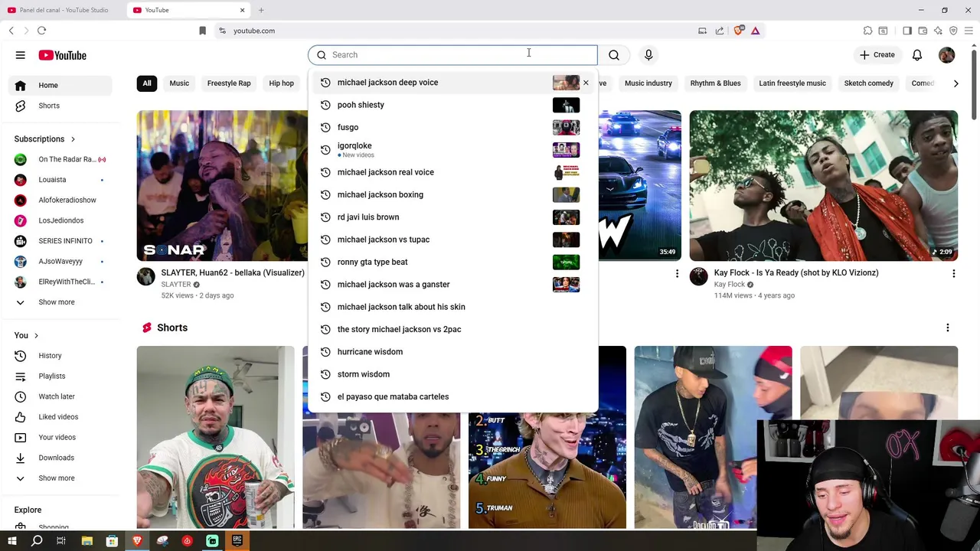Open Playlists in the sidebar

(61, 376)
